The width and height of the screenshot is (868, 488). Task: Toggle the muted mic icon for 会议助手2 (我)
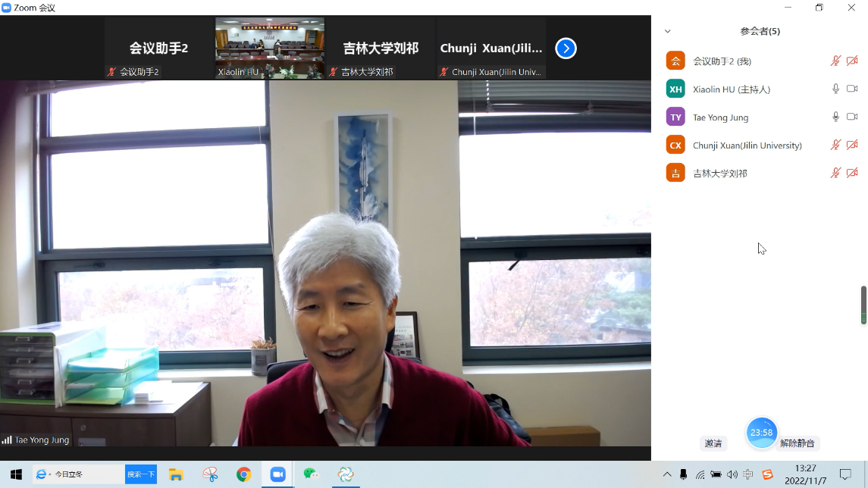pos(835,61)
